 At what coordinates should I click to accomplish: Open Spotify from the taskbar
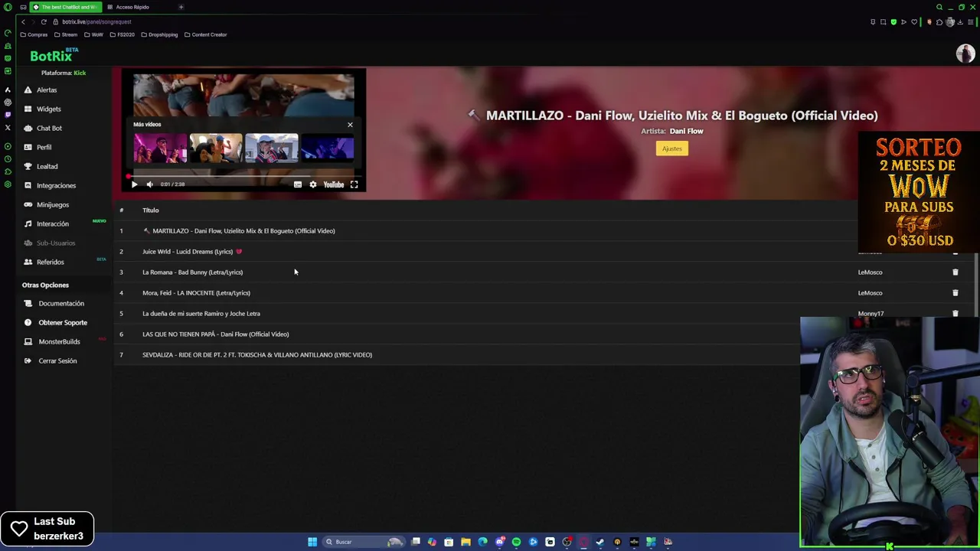point(516,542)
